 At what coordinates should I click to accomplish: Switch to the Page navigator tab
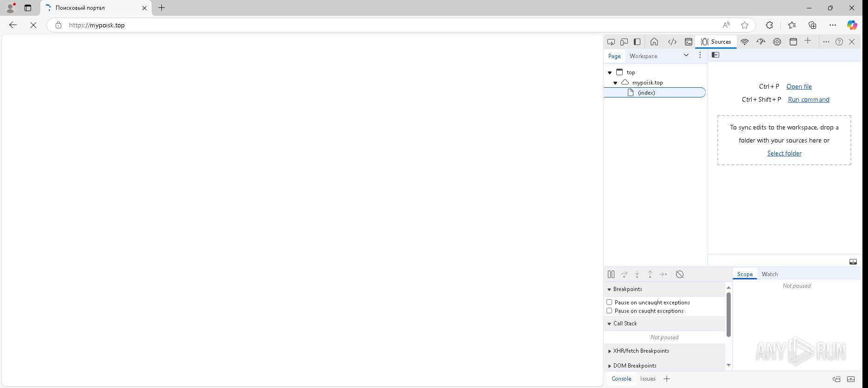(x=614, y=56)
